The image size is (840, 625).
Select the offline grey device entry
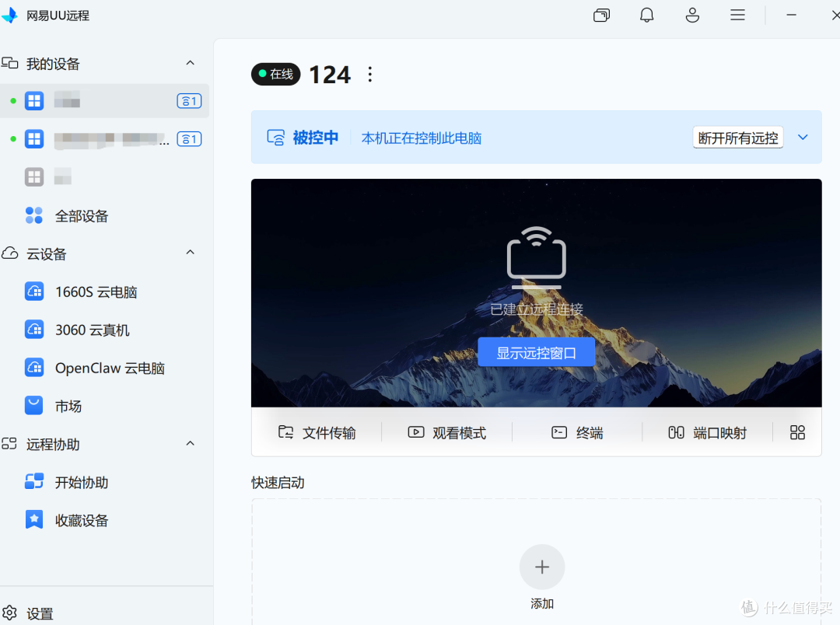(104, 176)
